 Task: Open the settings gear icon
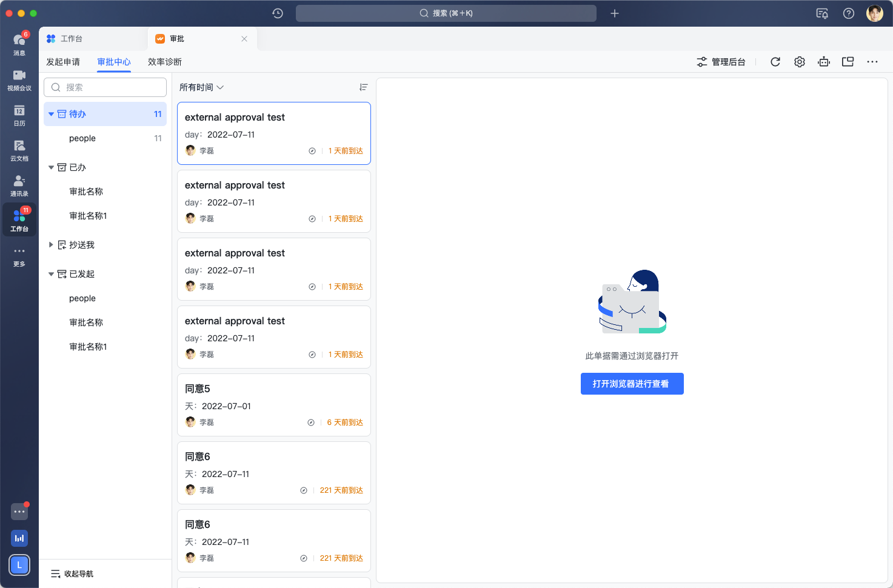pyautogui.click(x=799, y=62)
